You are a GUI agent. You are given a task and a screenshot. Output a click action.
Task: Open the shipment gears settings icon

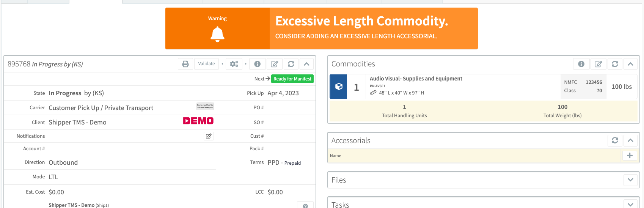click(x=234, y=64)
